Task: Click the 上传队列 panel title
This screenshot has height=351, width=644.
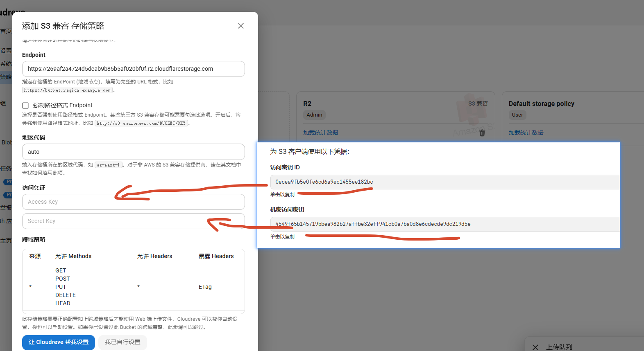Action: [x=559, y=347]
